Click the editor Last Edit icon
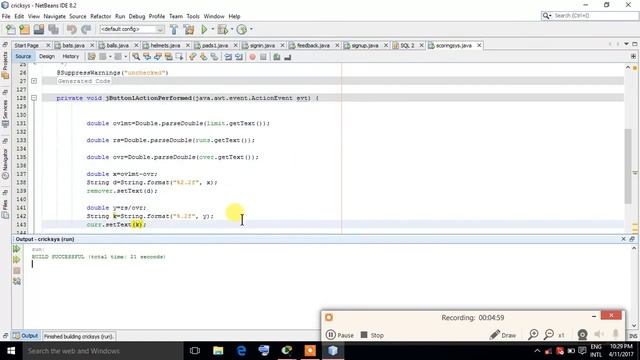 click(x=91, y=57)
